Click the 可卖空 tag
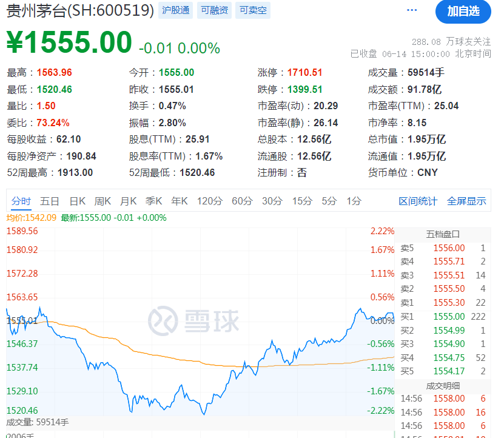The height and width of the screenshot is (438, 504). point(252,10)
